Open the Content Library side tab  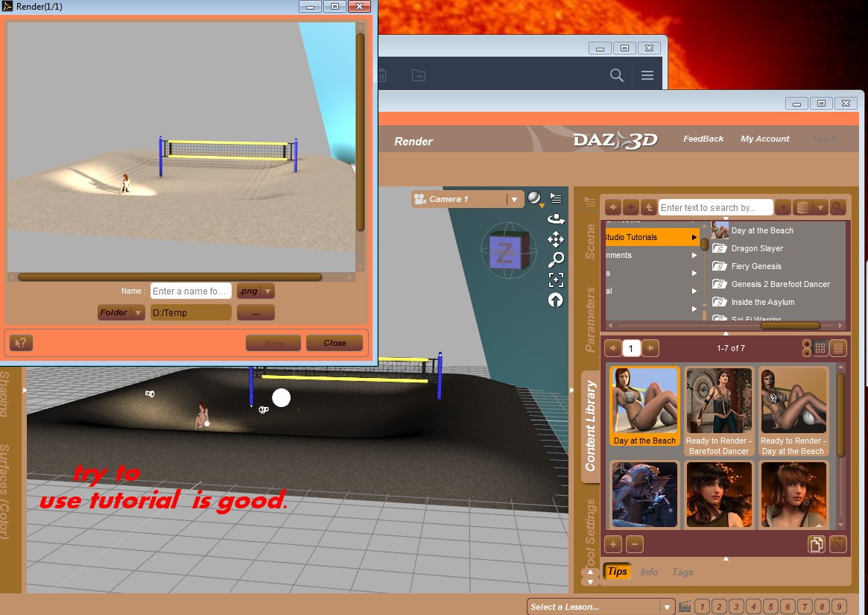point(590,426)
